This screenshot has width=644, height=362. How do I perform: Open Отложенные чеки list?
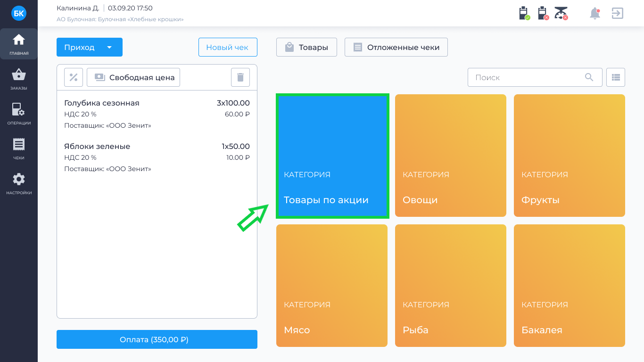pyautogui.click(x=396, y=47)
